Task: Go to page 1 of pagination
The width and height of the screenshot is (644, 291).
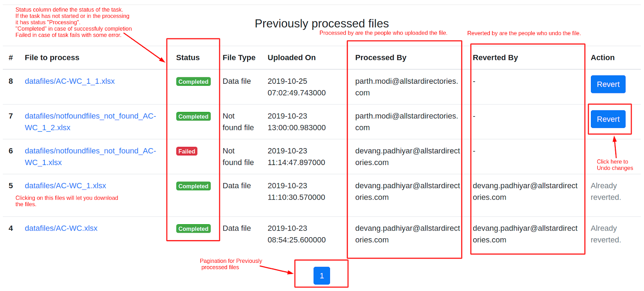Action: click(321, 276)
